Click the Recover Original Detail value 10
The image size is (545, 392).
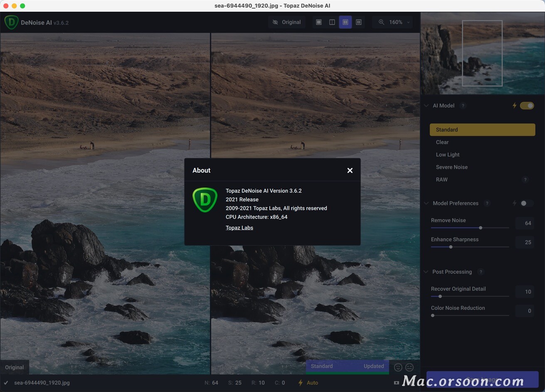click(x=525, y=292)
